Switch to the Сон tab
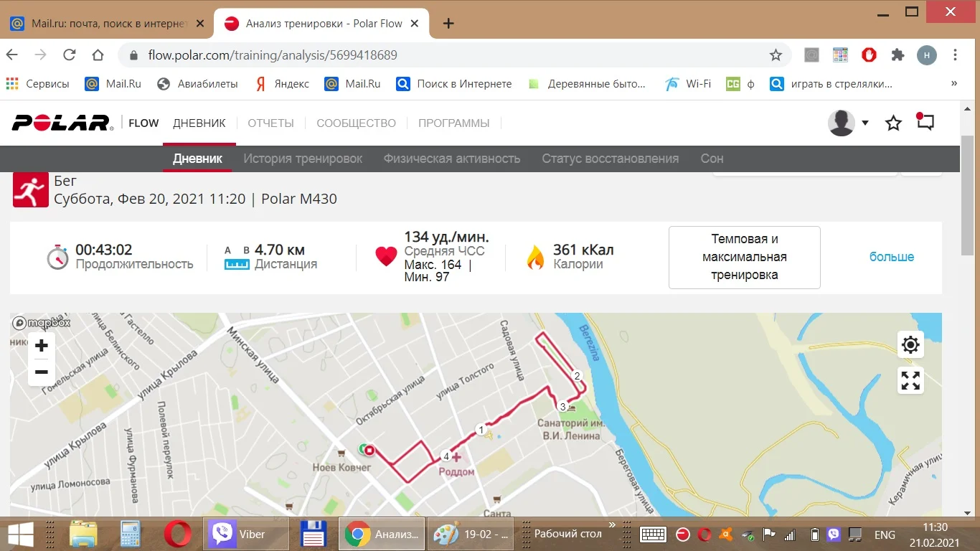This screenshot has height=551, width=980. [712, 159]
